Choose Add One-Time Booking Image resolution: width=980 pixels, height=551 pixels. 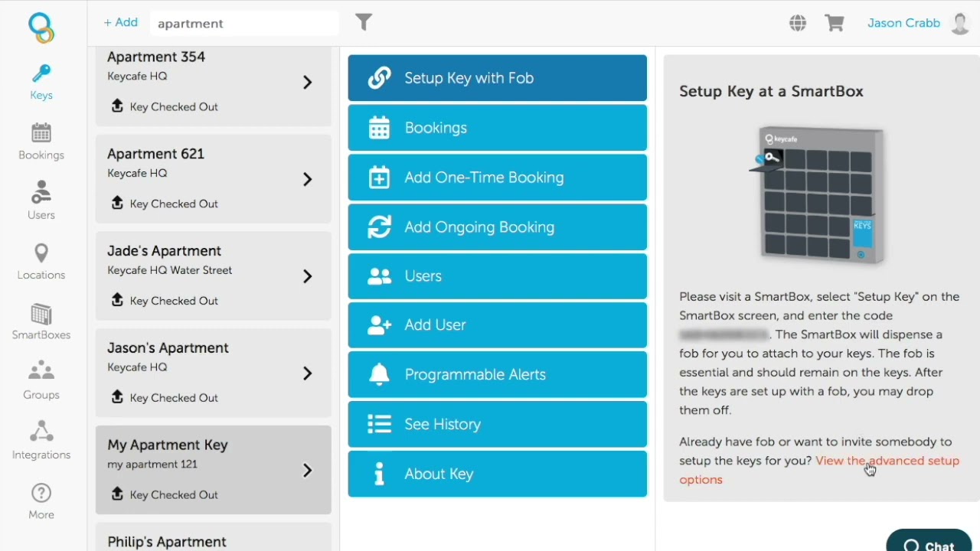pos(498,178)
